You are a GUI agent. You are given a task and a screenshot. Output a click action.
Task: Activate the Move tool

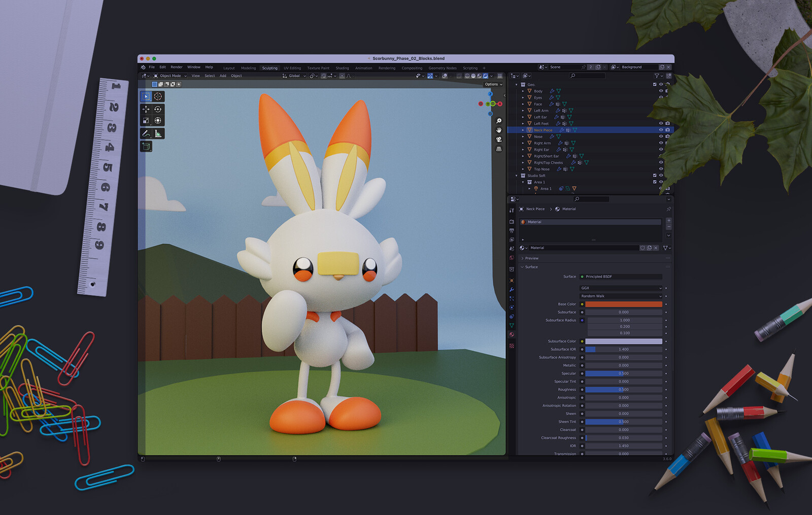click(146, 109)
